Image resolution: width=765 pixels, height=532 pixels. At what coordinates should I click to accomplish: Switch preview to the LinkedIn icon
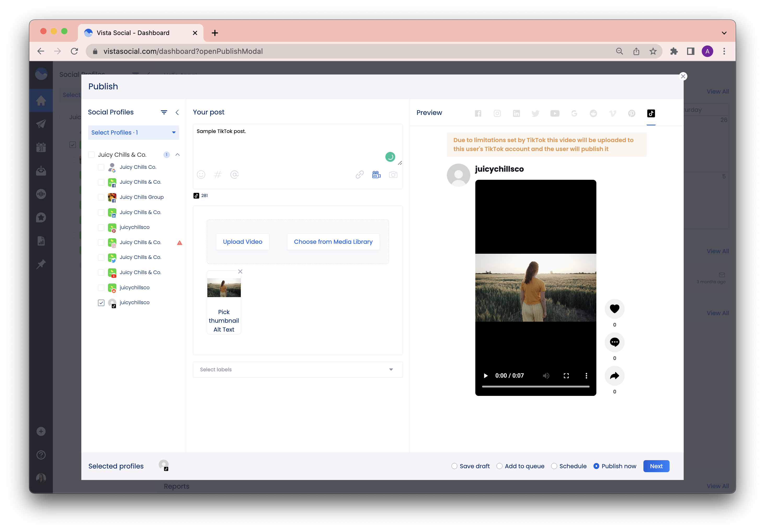click(516, 113)
